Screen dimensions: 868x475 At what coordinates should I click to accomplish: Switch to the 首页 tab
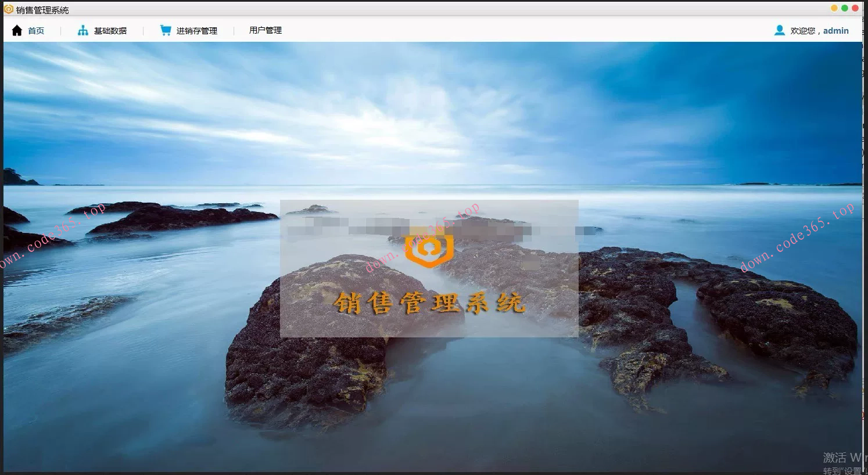pos(35,30)
